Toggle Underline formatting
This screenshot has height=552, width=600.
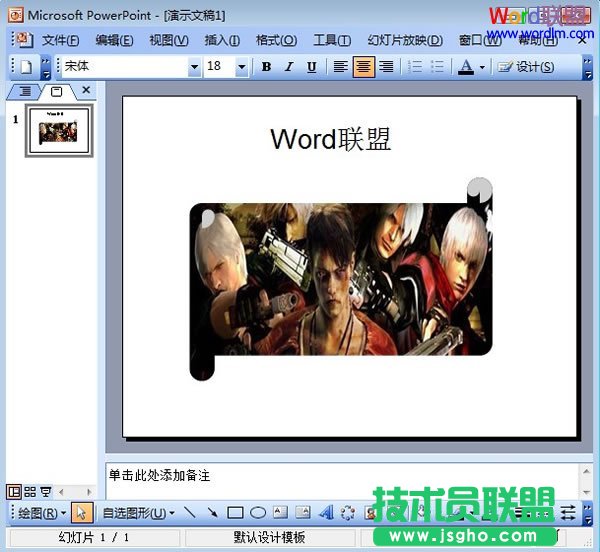tap(311, 67)
